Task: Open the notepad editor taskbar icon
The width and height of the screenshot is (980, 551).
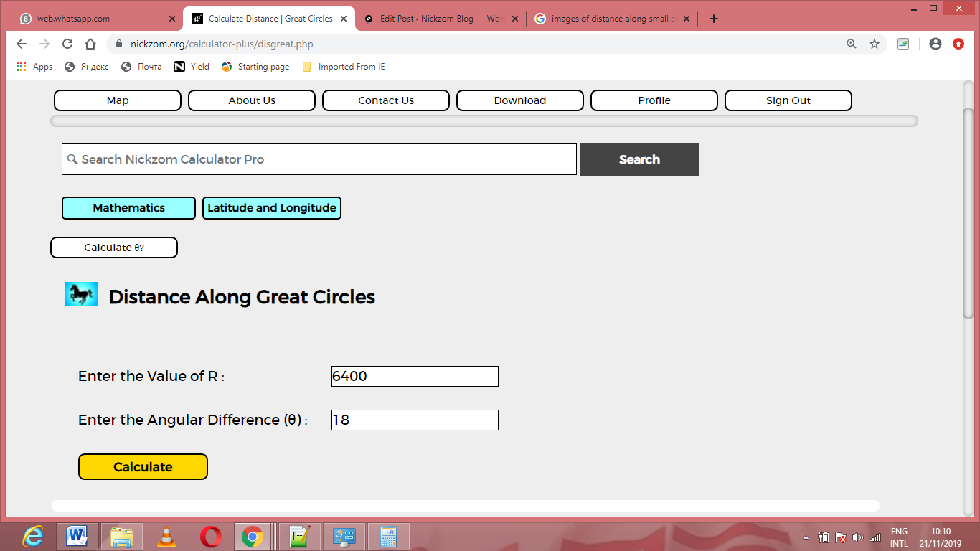Action: coord(299,537)
